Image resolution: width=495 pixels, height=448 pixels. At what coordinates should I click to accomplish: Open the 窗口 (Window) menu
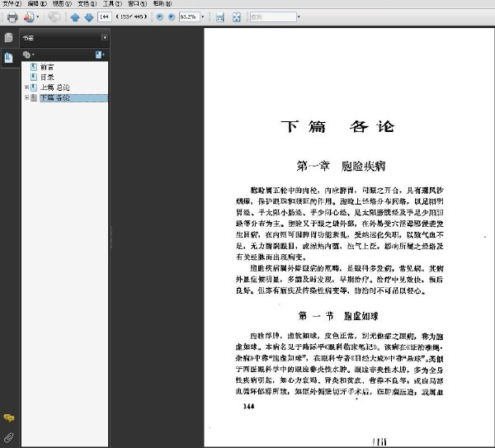pyautogui.click(x=137, y=4)
